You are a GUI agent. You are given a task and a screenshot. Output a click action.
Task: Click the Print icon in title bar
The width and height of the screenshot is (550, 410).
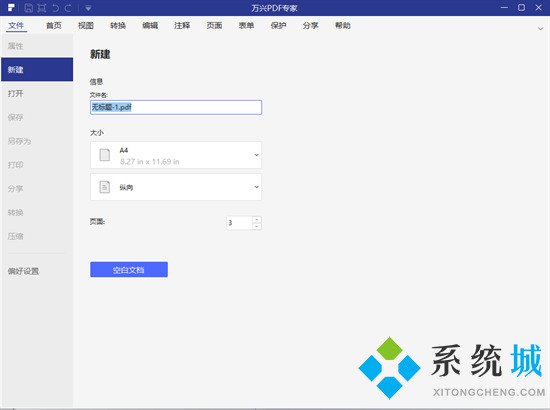[42, 8]
